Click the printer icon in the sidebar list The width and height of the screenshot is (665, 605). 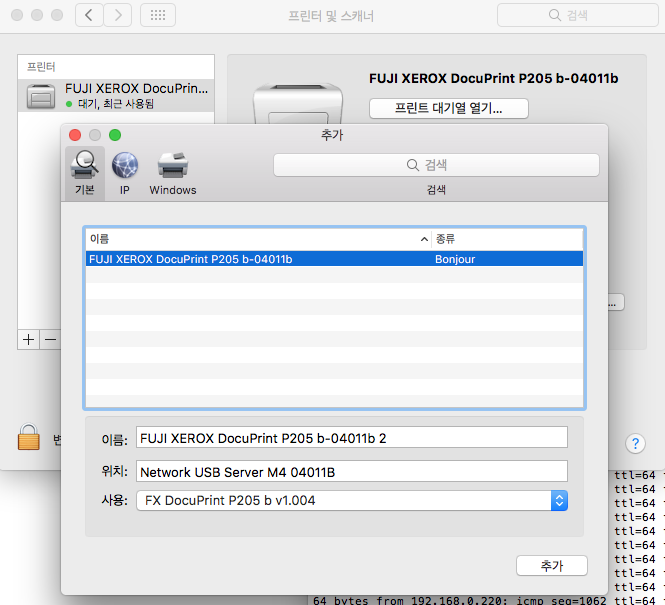point(41,96)
